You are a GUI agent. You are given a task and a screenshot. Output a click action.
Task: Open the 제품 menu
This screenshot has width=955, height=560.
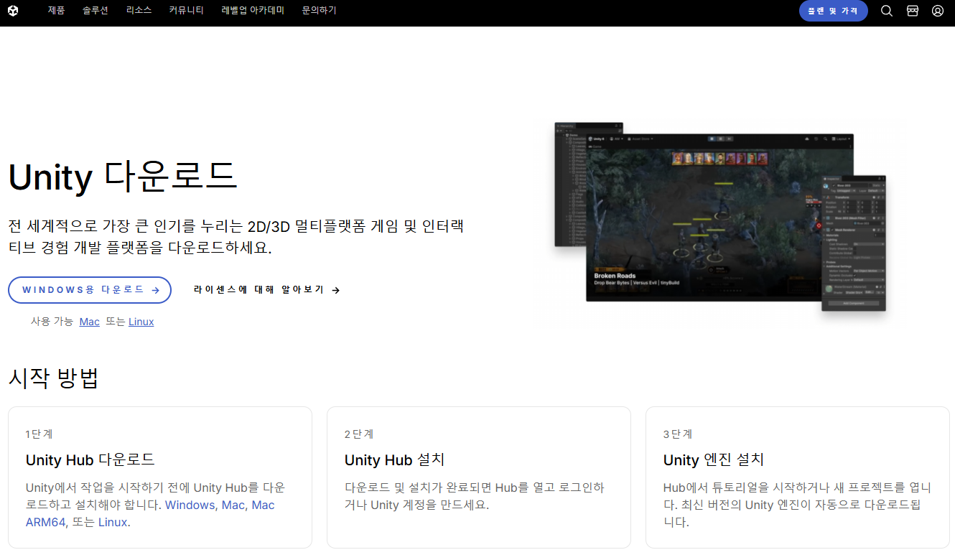(56, 11)
